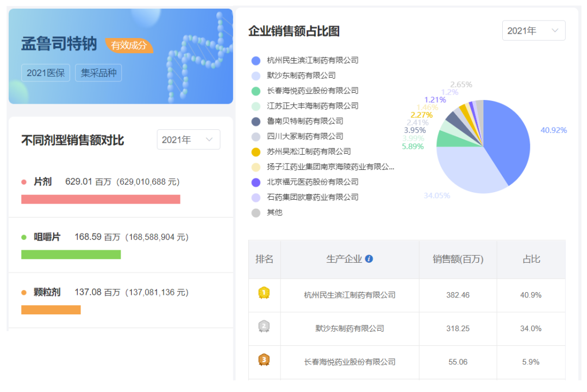Click the 168.59 百万 amount text

(97, 237)
